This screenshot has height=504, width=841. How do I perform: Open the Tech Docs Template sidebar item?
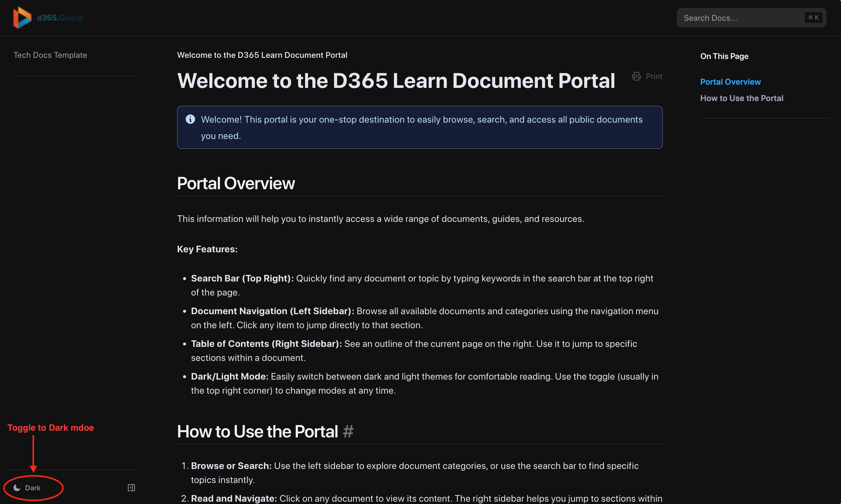(x=50, y=55)
